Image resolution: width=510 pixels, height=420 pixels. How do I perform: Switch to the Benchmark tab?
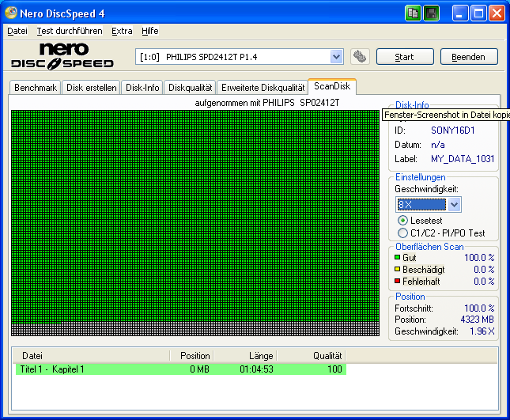[x=36, y=88]
